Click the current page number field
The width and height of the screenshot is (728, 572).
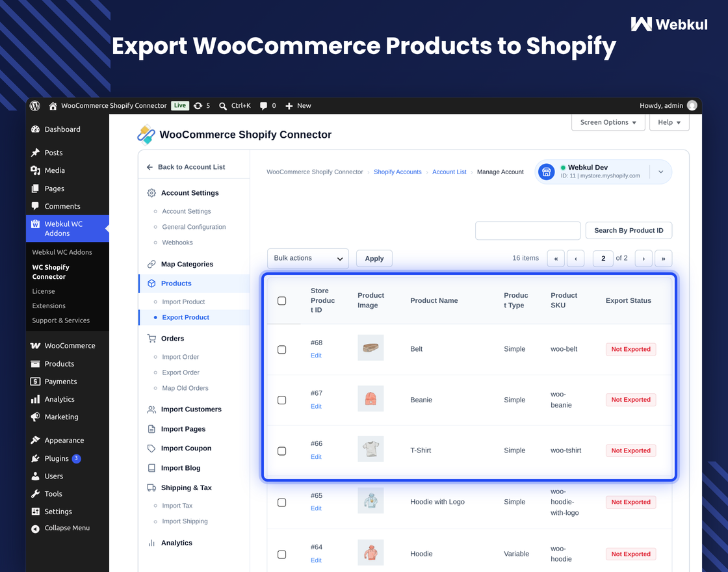pos(603,259)
